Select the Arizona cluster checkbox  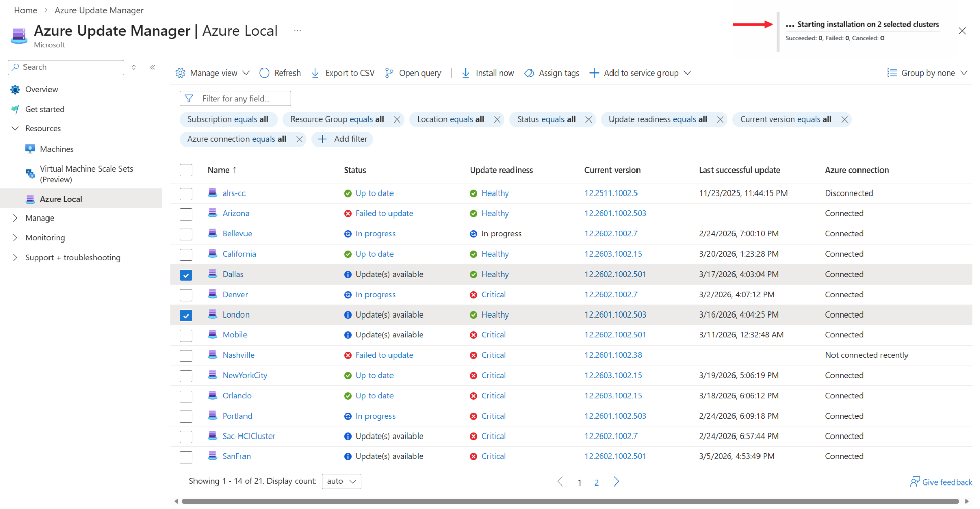coord(186,214)
